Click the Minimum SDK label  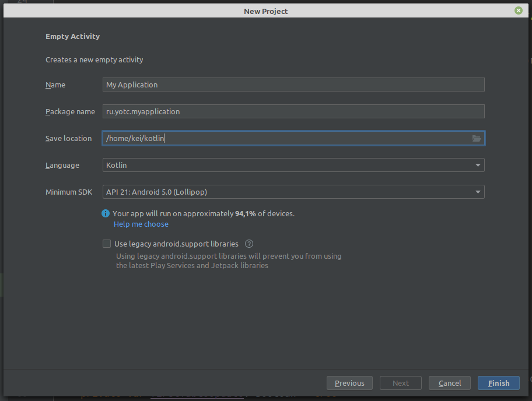pyautogui.click(x=69, y=192)
